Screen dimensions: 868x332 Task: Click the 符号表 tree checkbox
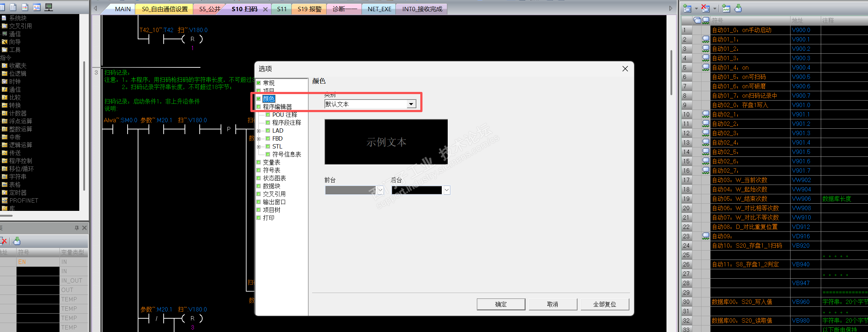pos(258,170)
